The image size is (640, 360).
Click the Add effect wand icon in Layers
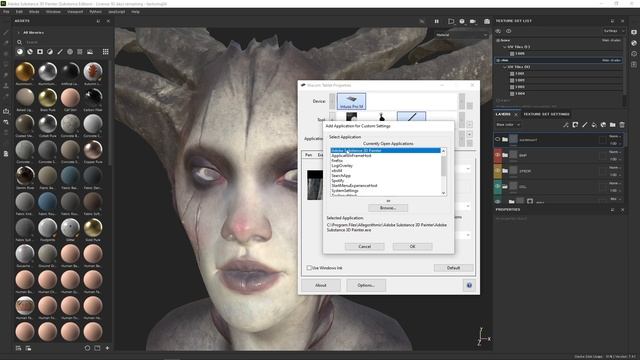click(x=566, y=125)
